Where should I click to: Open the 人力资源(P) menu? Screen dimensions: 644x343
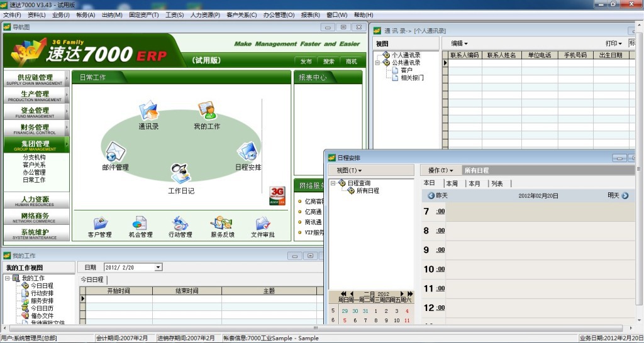(x=205, y=15)
